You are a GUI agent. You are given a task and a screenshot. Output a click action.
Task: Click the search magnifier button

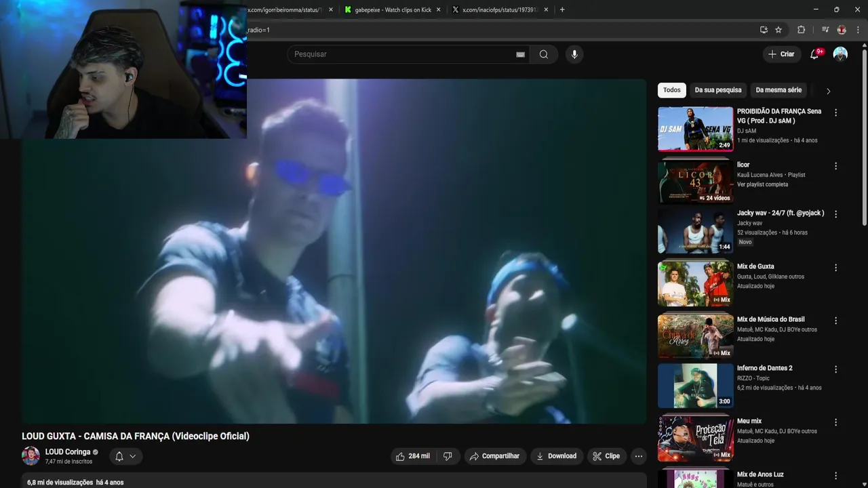(x=544, y=54)
